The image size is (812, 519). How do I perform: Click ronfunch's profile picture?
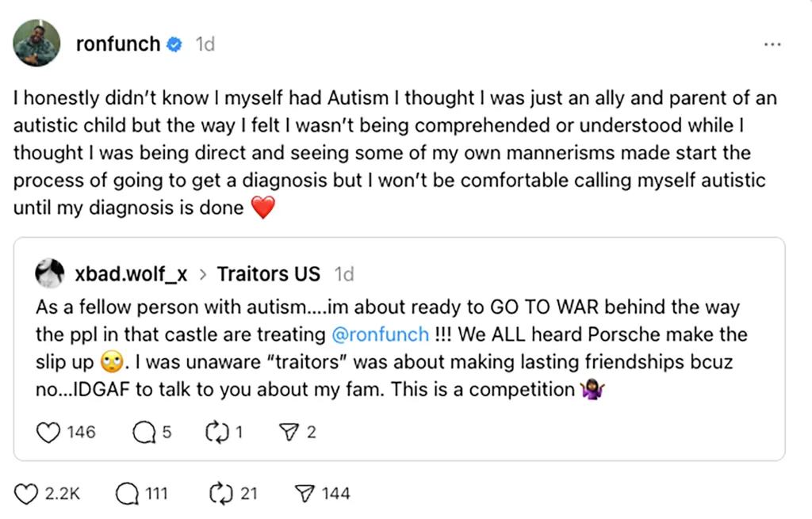[x=36, y=43]
